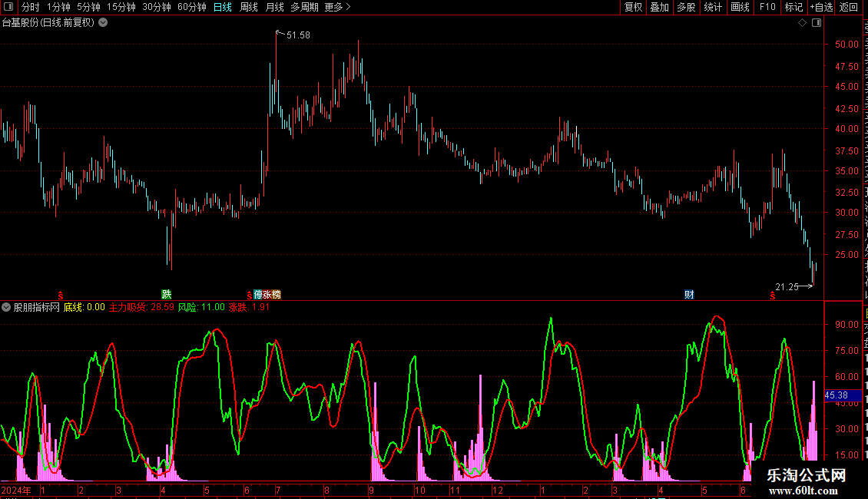Click the month 7 time axis marker
Viewport: 868px width, 499px height.
(278, 490)
